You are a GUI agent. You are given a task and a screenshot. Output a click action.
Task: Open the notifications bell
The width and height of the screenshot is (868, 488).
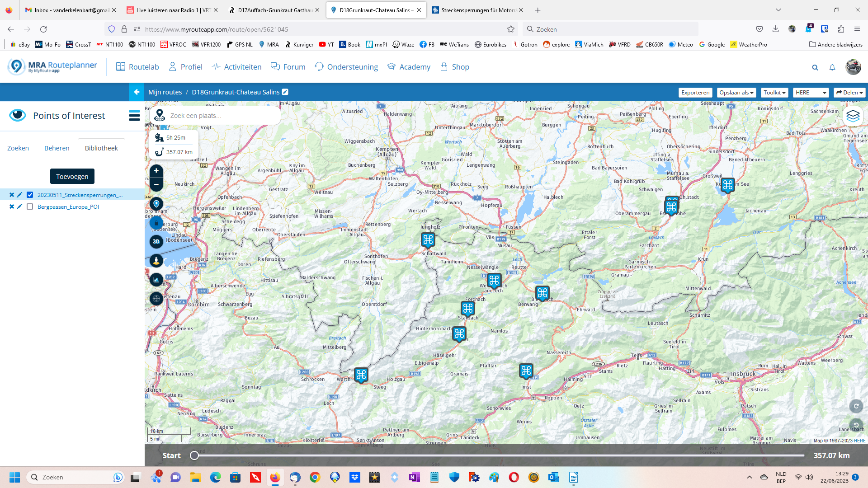832,67
